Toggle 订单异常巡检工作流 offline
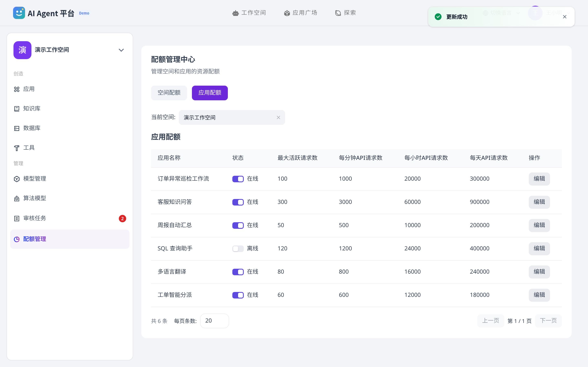The image size is (588, 367). 238,179
